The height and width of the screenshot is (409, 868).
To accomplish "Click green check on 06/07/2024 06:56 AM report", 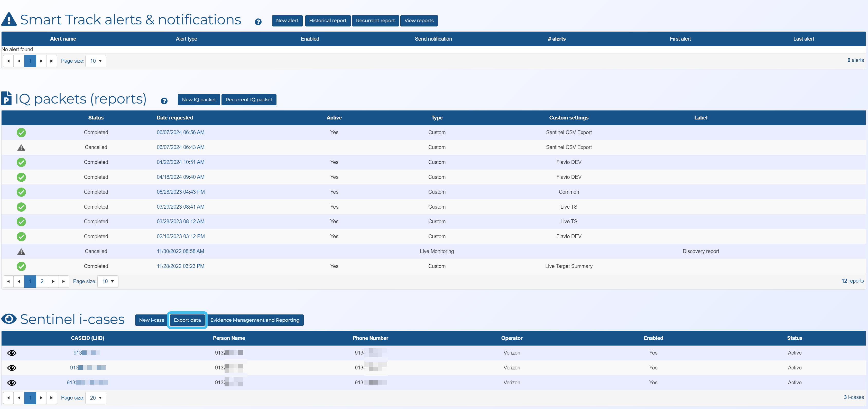I will coord(21,132).
